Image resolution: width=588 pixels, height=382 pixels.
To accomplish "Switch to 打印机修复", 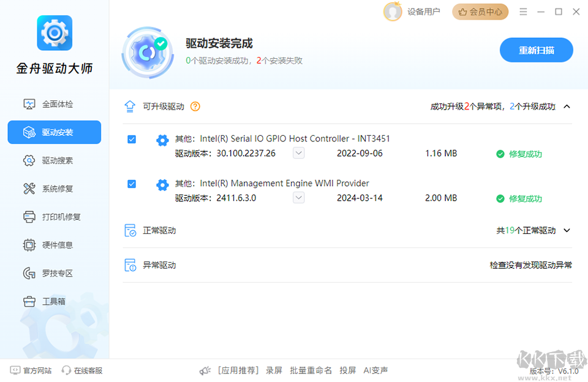I will [55, 217].
